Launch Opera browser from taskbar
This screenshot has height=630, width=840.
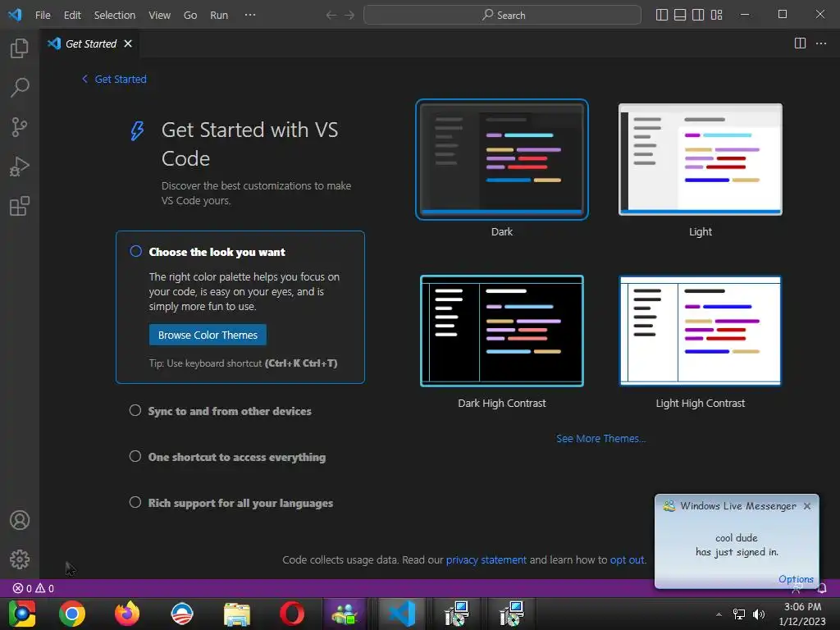pos(291,614)
